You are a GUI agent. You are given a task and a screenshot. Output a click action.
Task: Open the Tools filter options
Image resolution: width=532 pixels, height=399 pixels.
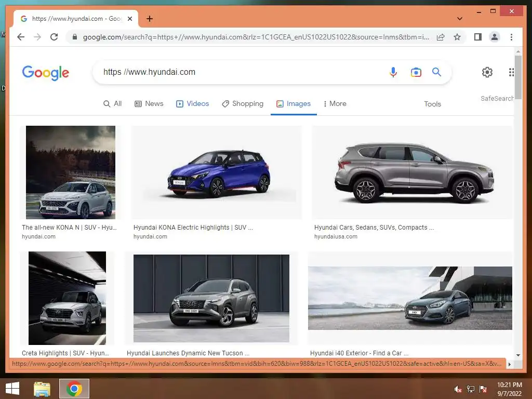click(432, 104)
